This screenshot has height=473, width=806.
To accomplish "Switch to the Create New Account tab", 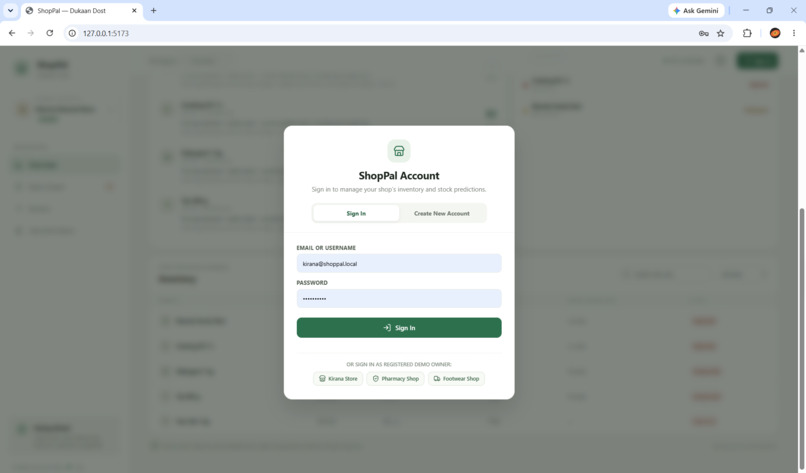I will 442,213.
